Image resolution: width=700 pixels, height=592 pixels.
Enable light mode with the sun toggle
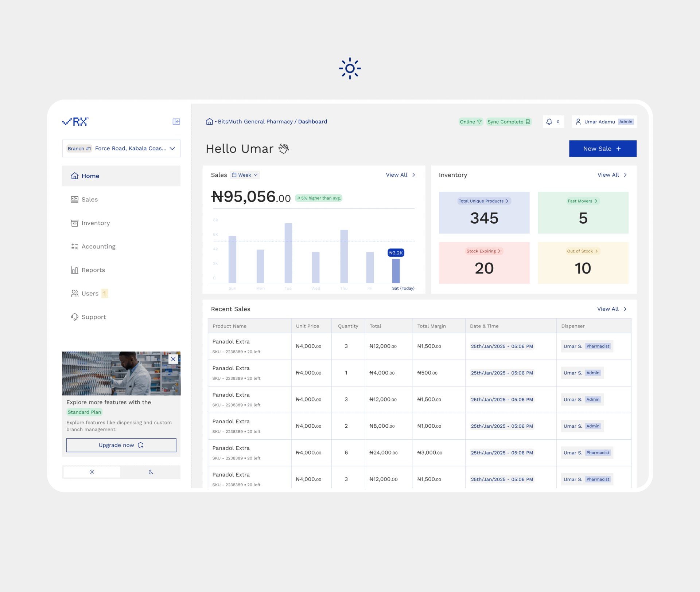92,472
